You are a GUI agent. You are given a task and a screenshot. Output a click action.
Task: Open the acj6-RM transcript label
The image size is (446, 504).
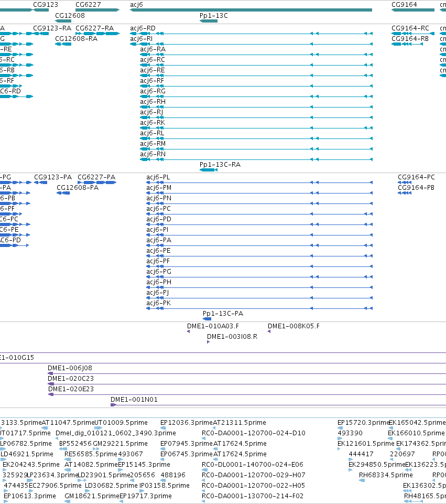pyautogui.click(x=153, y=144)
